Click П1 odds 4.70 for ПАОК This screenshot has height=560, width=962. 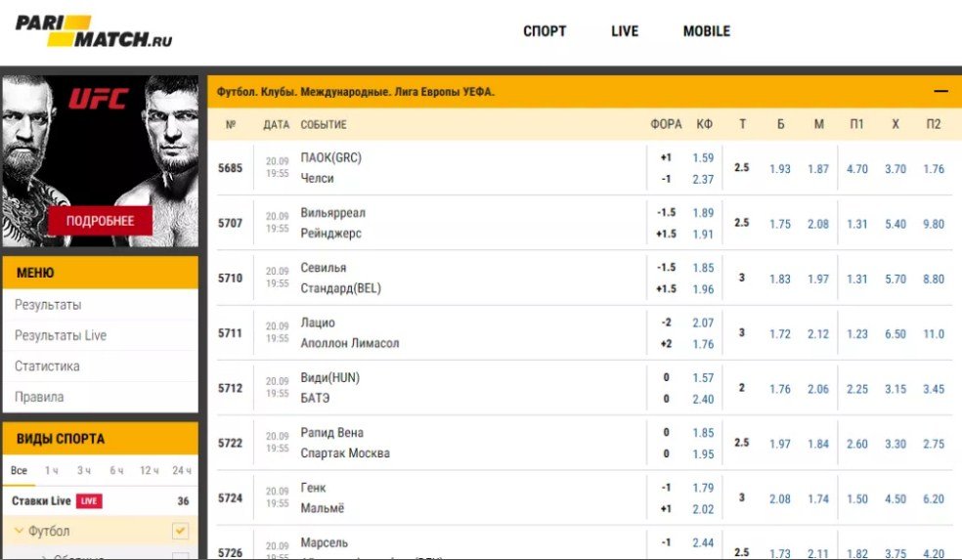pyautogui.click(x=857, y=169)
